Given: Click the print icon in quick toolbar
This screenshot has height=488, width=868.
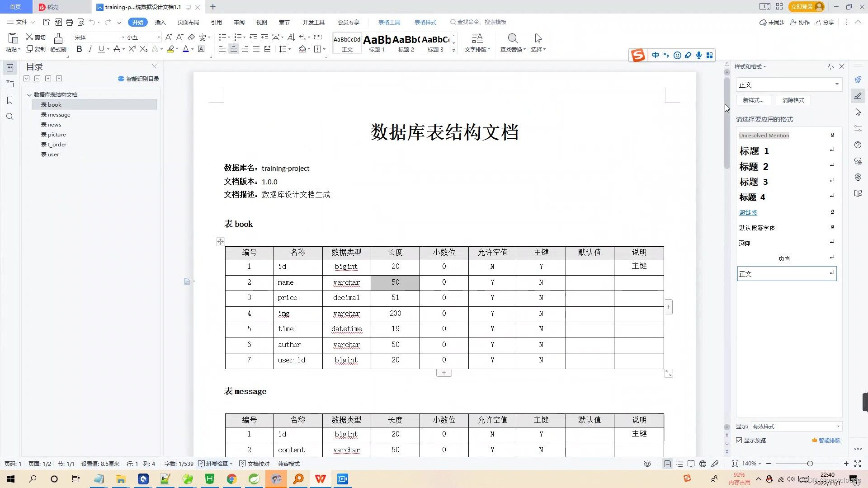Looking at the screenshot, I should (x=69, y=22).
